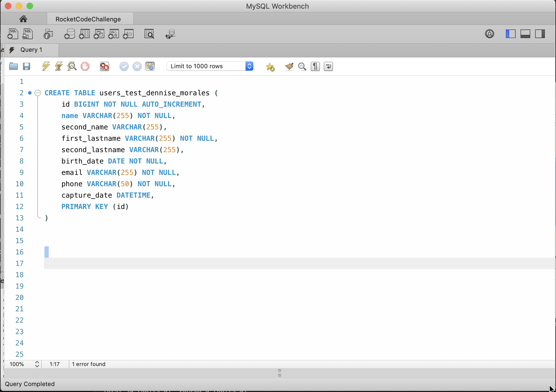Image resolution: width=556 pixels, height=392 pixels.
Task: Toggle wrapping of long lines
Action: coord(328,66)
